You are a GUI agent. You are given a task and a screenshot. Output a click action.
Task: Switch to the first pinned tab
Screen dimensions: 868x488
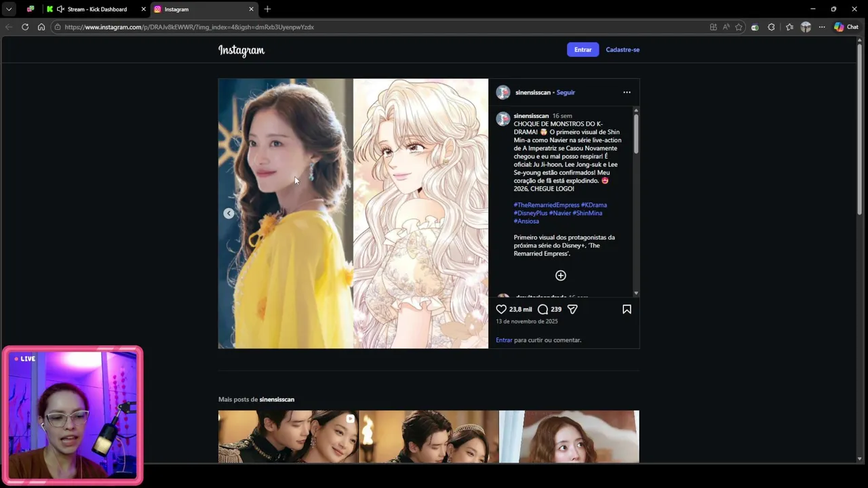31,9
